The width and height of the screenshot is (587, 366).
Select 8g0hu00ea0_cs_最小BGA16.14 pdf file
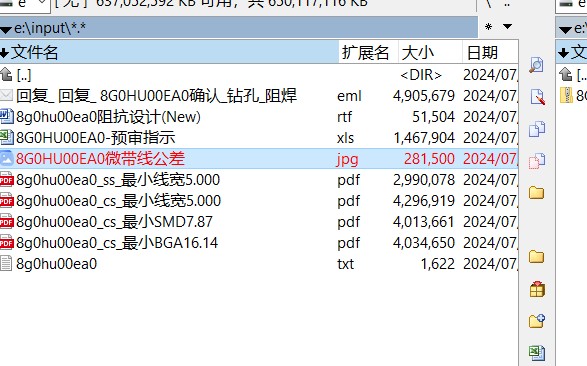coord(259,243)
